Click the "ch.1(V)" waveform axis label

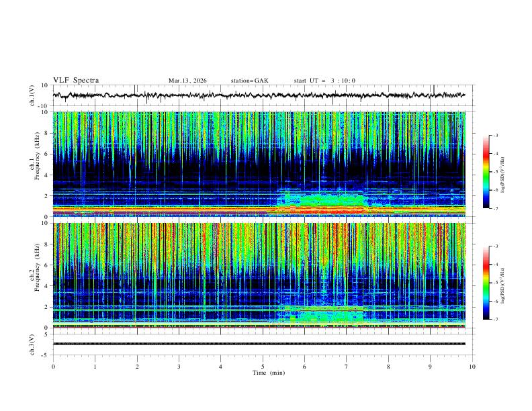point(32,95)
